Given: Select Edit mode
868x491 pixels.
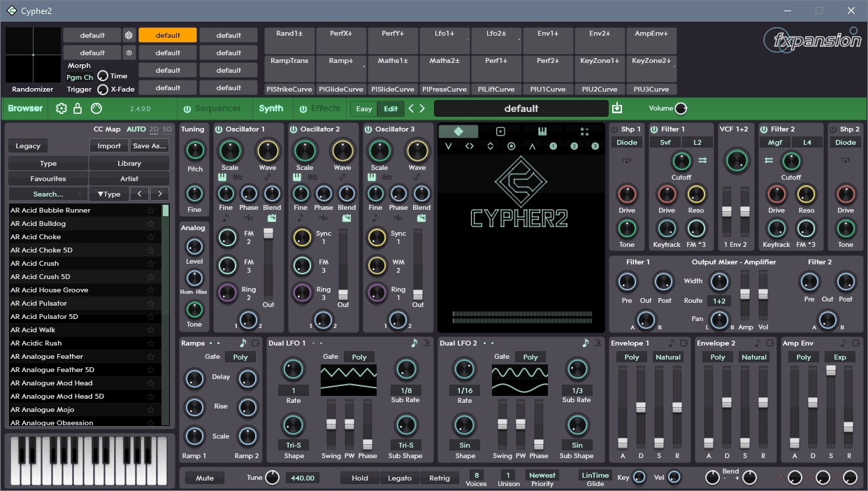Looking at the screenshot, I should coord(391,108).
